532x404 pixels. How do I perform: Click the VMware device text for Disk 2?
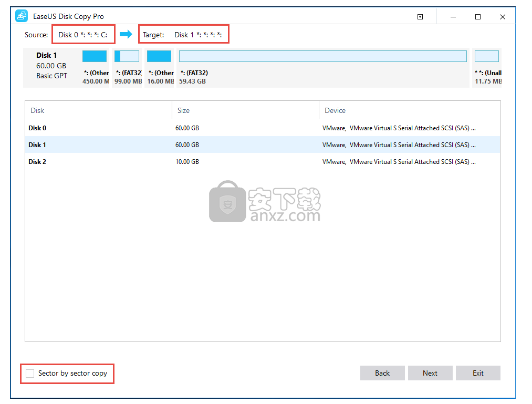click(x=399, y=162)
